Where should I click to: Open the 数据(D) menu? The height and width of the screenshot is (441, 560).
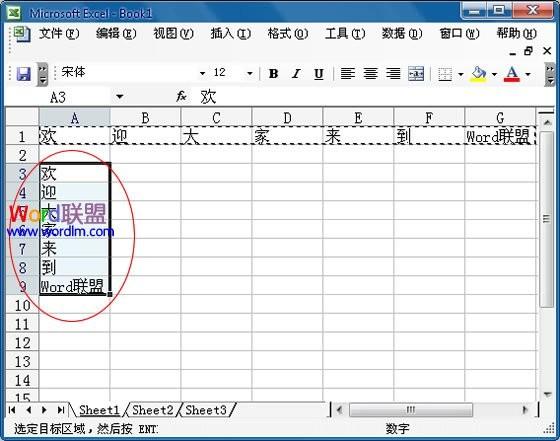(x=402, y=34)
